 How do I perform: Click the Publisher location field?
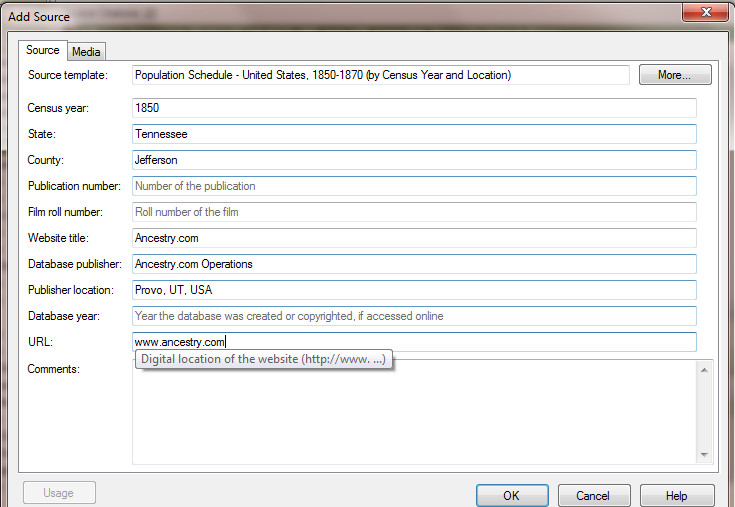click(414, 290)
